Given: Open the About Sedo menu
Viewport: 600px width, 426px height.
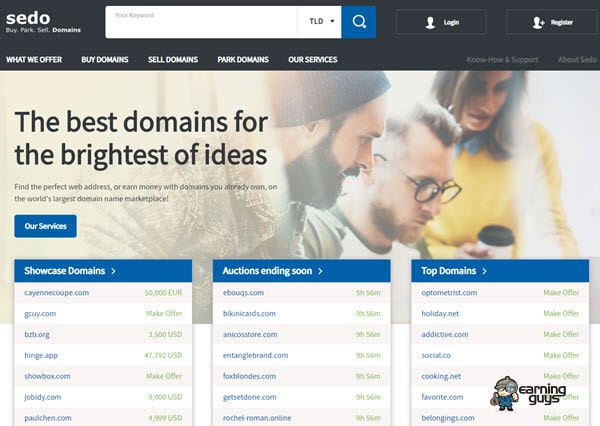Looking at the screenshot, I should coord(577,60).
